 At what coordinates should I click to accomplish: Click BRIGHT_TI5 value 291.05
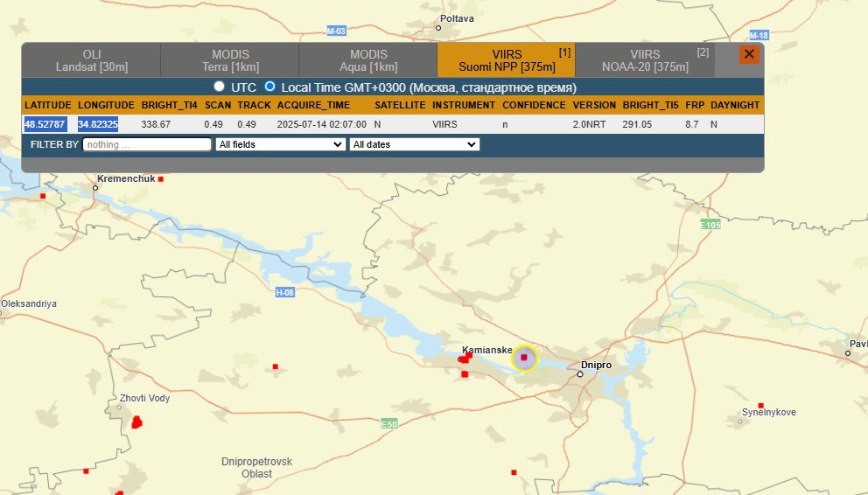click(x=637, y=124)
